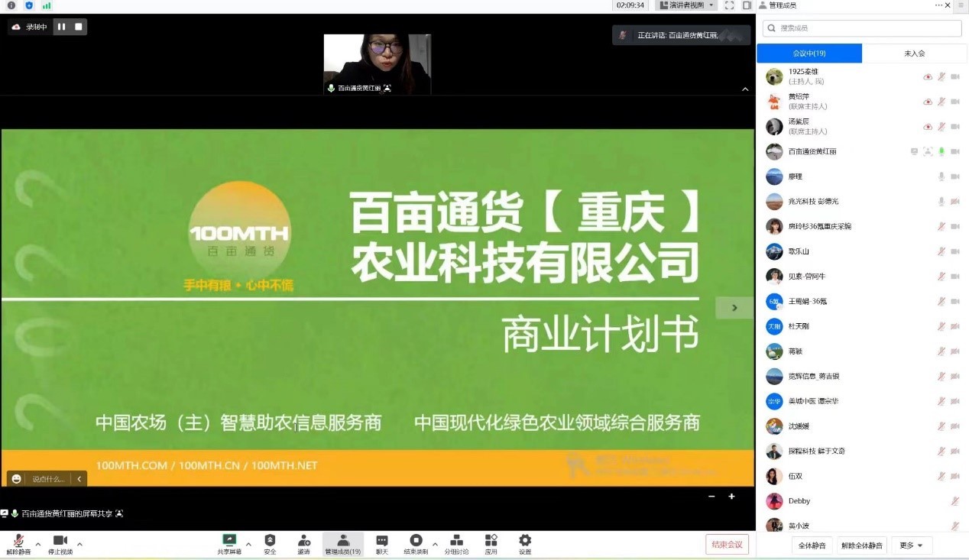The image size is (969, 560).
Task: Click the 结束录制 end recording icon
Action: (416, 540)
